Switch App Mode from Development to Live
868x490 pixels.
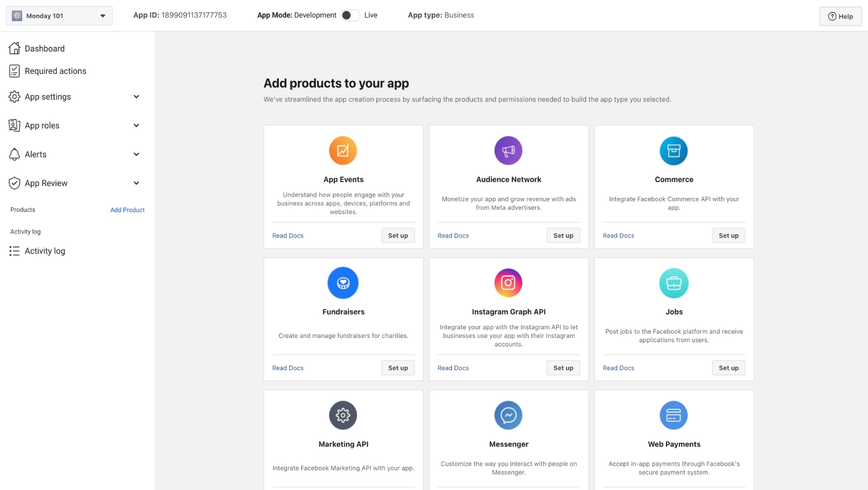(350, 15)
